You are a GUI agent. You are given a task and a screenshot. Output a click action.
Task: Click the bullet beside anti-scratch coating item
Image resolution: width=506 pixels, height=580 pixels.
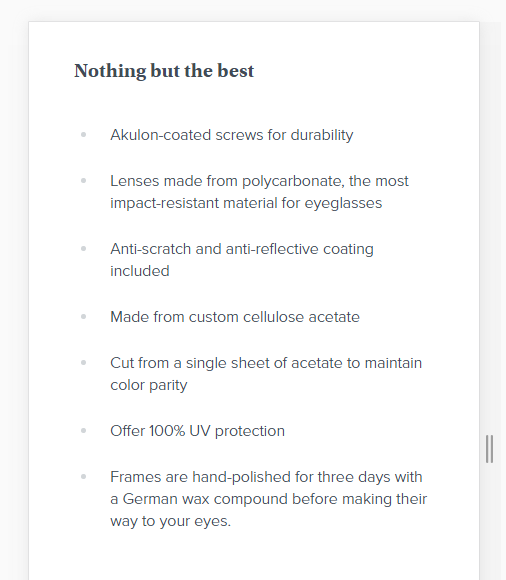click(84, 249)
